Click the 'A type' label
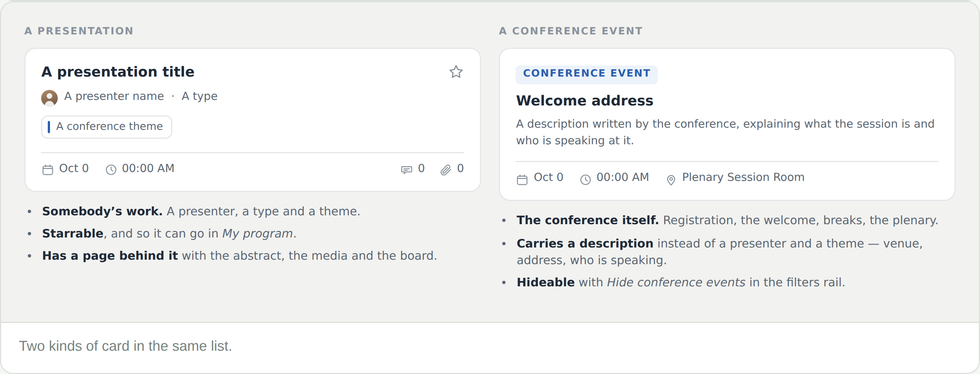This screenshot has height=374, width=980. click(199, 96)
